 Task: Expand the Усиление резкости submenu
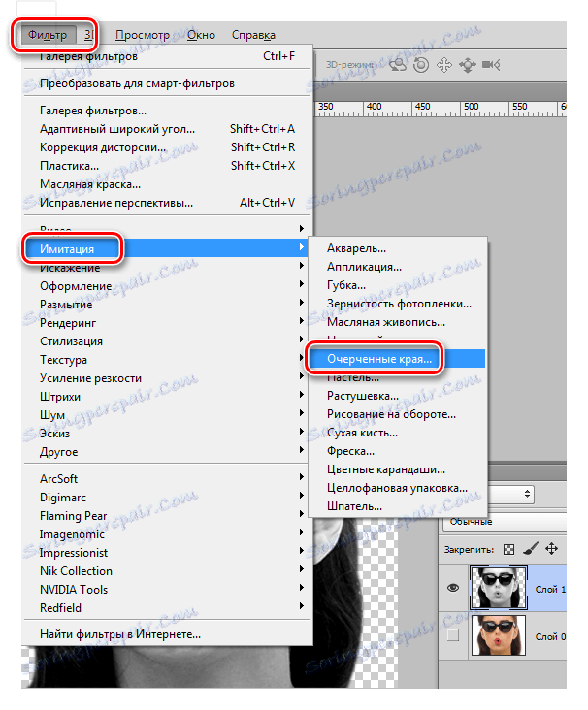(x=167, y=378)
